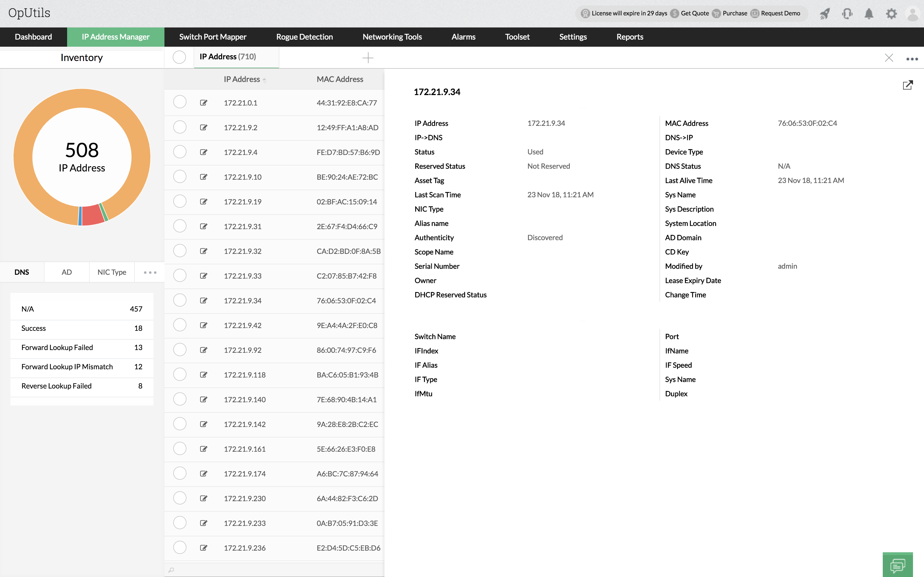Click the search magnifier below the table
This screenshot has width=924, height=577.
point(171,570)
